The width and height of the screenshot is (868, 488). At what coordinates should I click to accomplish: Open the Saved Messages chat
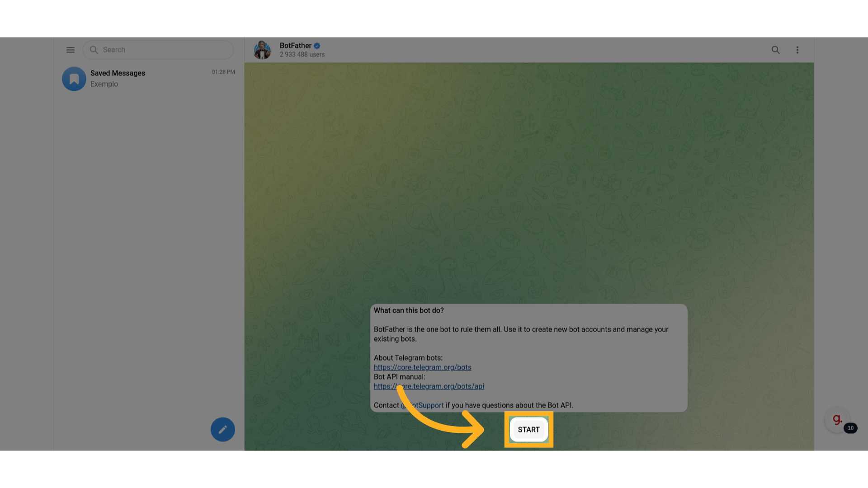point(149,79)
